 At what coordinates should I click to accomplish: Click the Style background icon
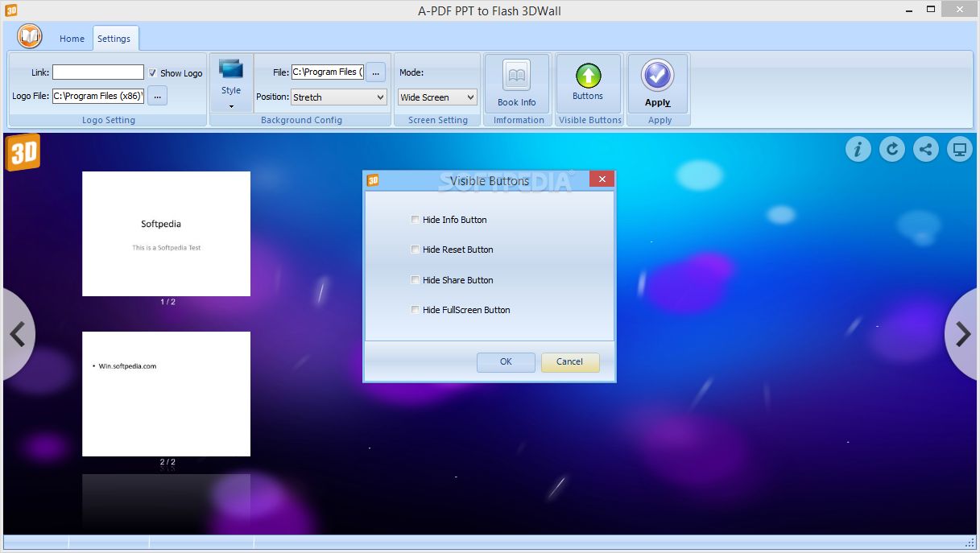click(231, 69)
